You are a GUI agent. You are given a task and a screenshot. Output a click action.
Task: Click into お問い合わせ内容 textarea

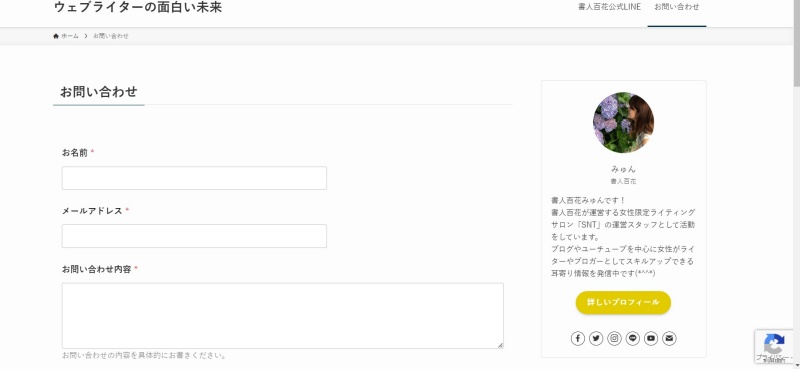pyautogui.click(x=283, y=316)
